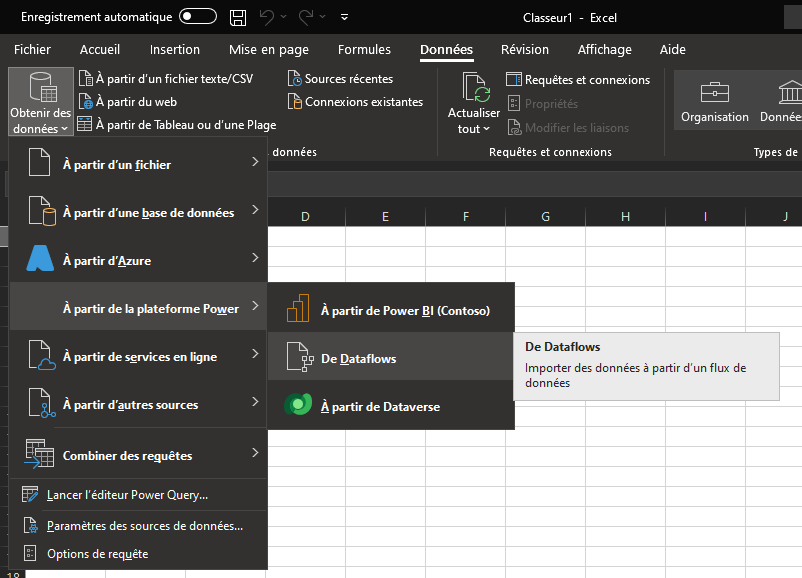The width and height of the screenshot is (802, 578).
Task: Click the Power BI chart icon
Action: coord(298,308)
